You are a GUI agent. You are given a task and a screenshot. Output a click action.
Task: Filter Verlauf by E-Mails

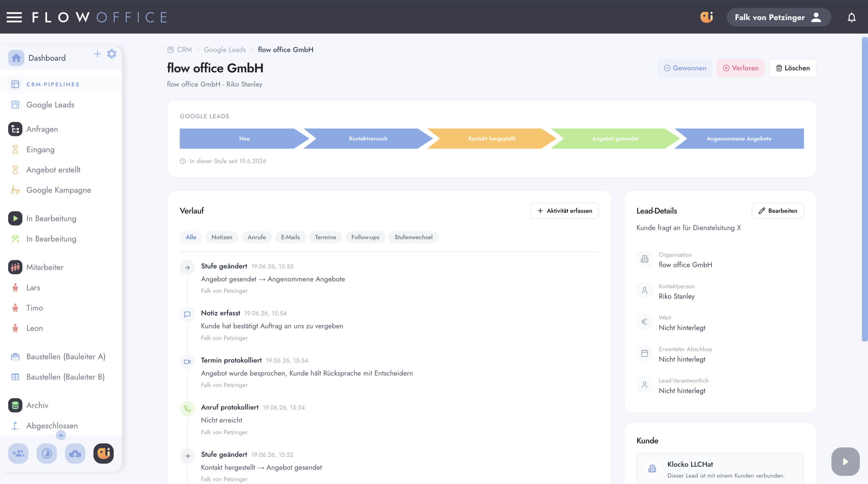tap(290, 237)
